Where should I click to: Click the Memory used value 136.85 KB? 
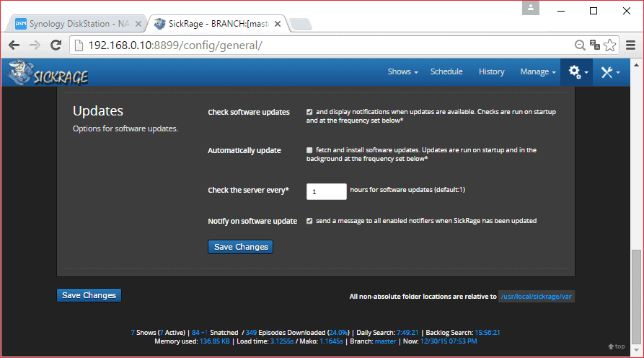pyautogui.click(x=215, y=341)
